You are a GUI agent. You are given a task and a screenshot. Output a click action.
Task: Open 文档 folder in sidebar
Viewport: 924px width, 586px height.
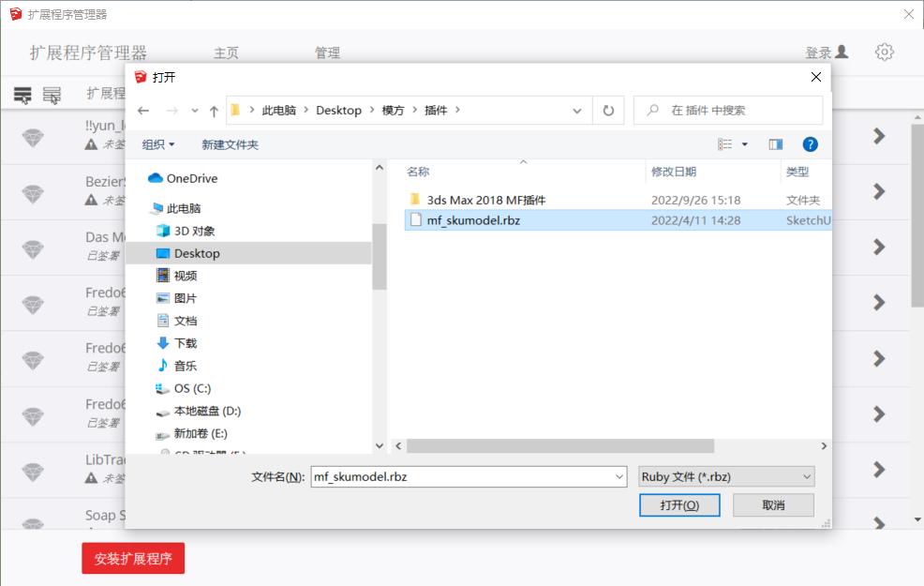[177, 320]
